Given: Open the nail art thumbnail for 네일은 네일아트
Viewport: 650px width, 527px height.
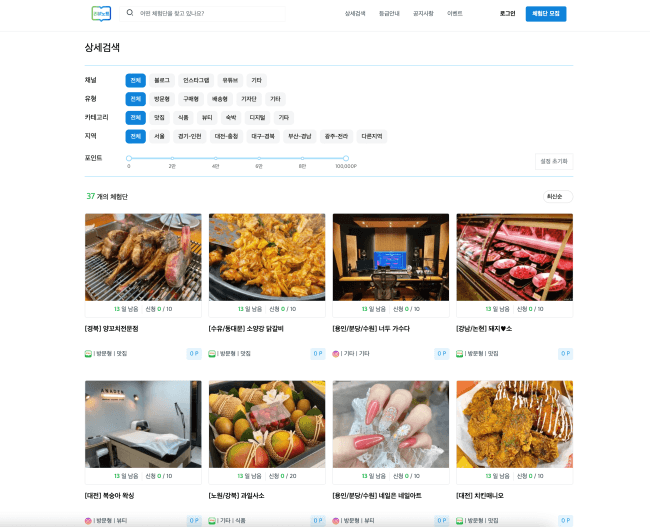Looking at the screenshot, I should [x=390, y=424].
